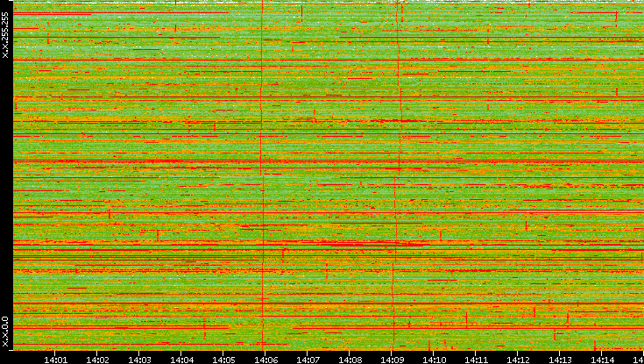The image size is (644, 364).
Task: Click the 14:14 time axis label
Action: [601, 360]
